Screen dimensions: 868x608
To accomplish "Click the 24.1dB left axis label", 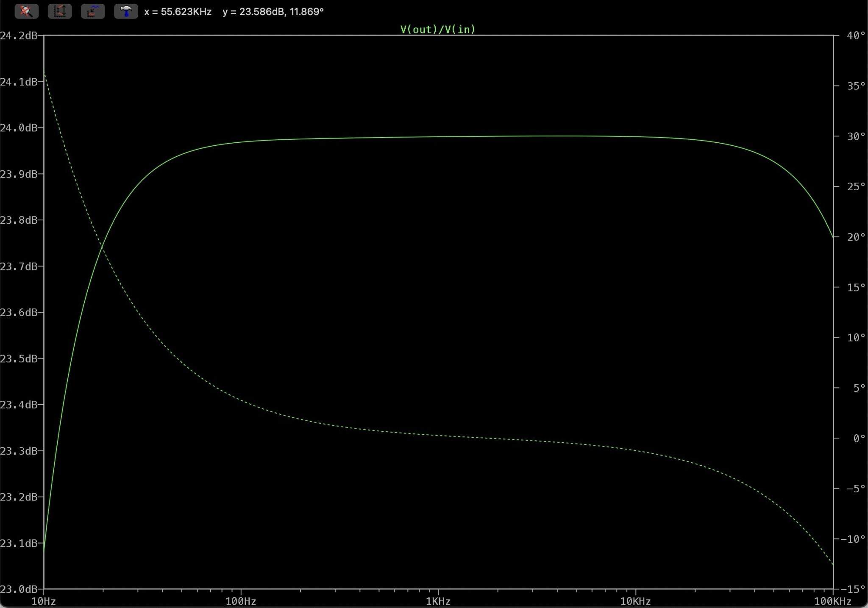I will (19, 82).
